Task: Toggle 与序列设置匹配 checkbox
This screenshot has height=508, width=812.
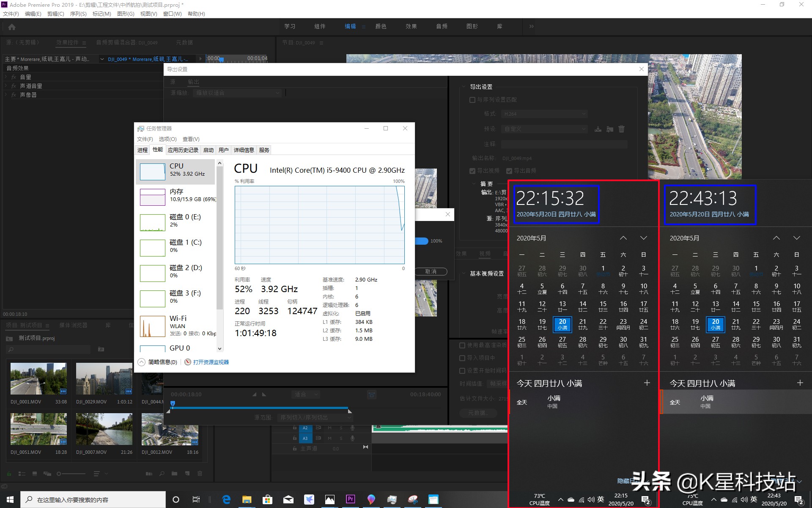Action: click(472, 100)
